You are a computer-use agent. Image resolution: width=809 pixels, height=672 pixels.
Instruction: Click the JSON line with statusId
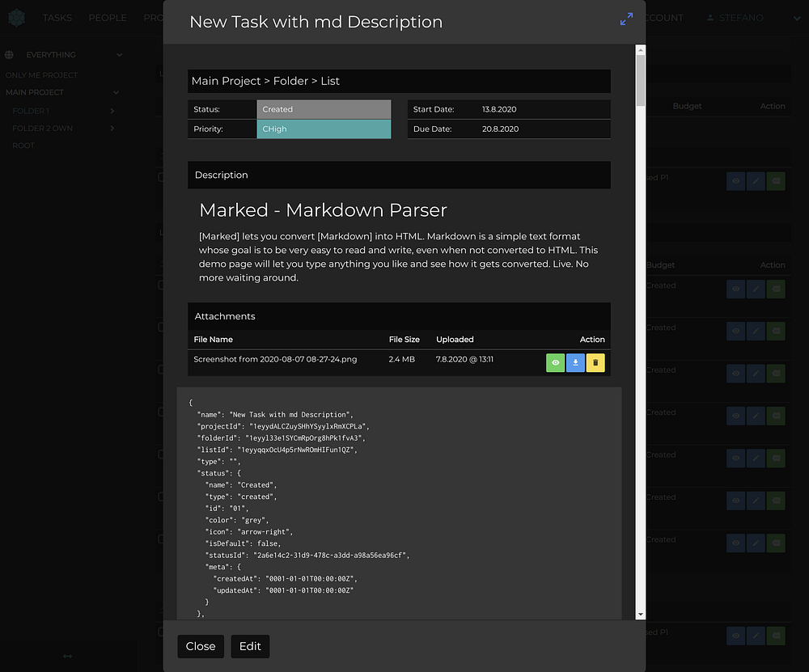[307, 556]
